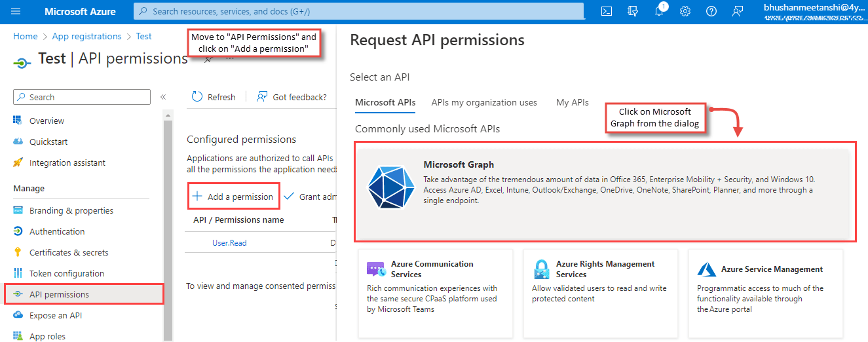The width and height of the screenshot is (868, 342).
Task: Open Integration assistant in the sidebar
Action: [x=67, y=162]
